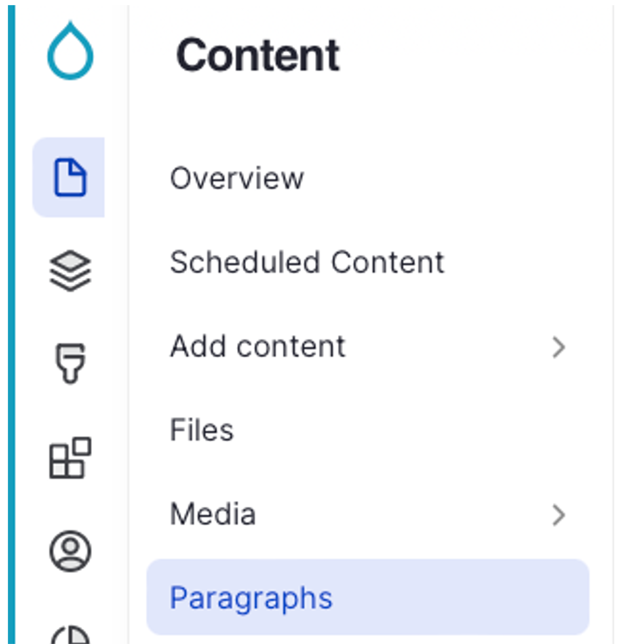Expand the Media submenu chevron
This screenshot has width=644, height=644.
558,515
